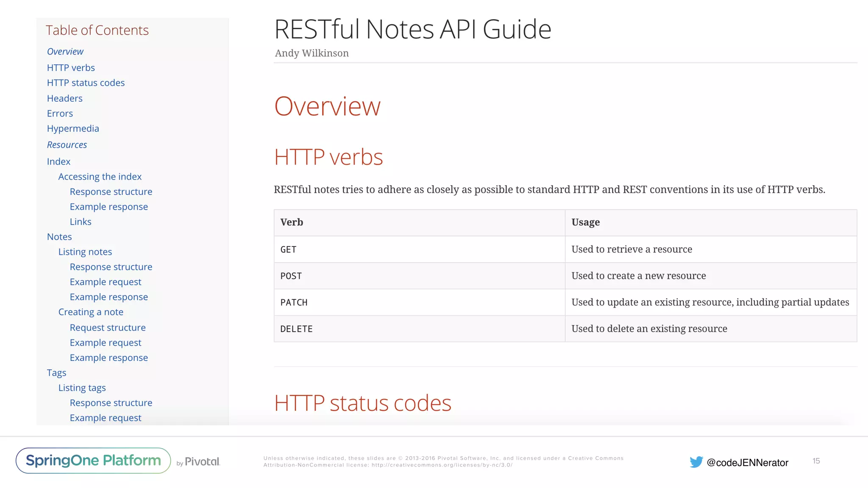Click the @codeJENNerator Twitter handle
This screenshot has width=868, height=488.
coord(747,463)
